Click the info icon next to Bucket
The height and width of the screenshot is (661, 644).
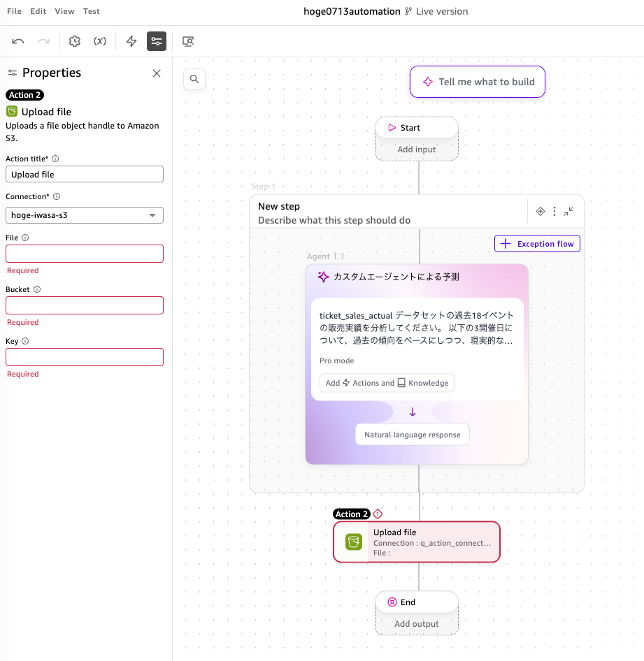(x=37, y=289)
